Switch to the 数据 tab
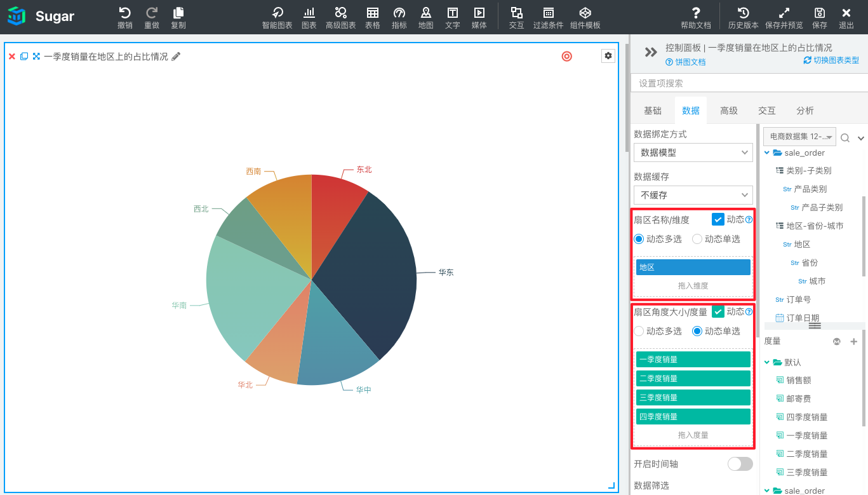Image resolution: width=868 pixels, height=495 pixels. [691, 111]
